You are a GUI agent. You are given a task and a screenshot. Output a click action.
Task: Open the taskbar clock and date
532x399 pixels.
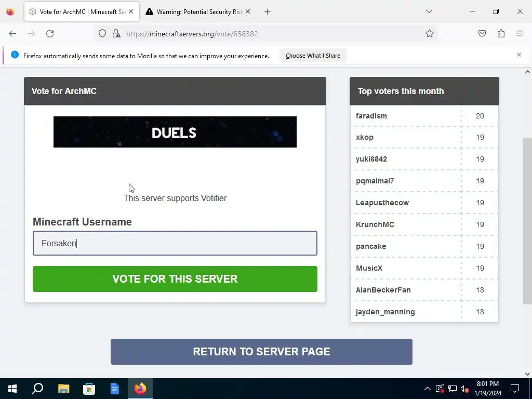pos(487,389)
